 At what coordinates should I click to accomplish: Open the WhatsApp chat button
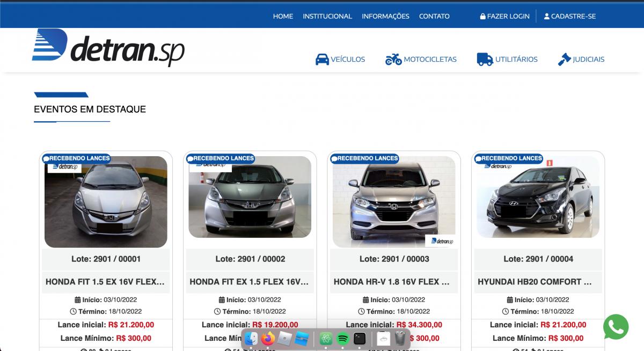coord(616,326)
